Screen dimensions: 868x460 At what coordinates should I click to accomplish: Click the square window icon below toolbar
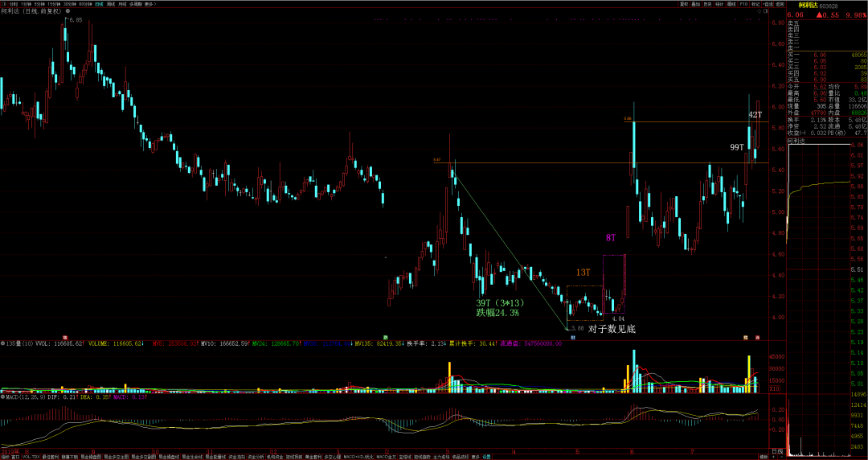tap(766, 11)
